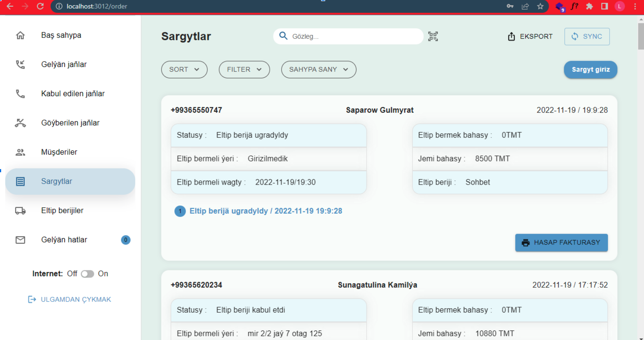The height and width of the screenshot is (340, 644).
Task: Open Baş sahypa home icon
Action: click(20, 35)
